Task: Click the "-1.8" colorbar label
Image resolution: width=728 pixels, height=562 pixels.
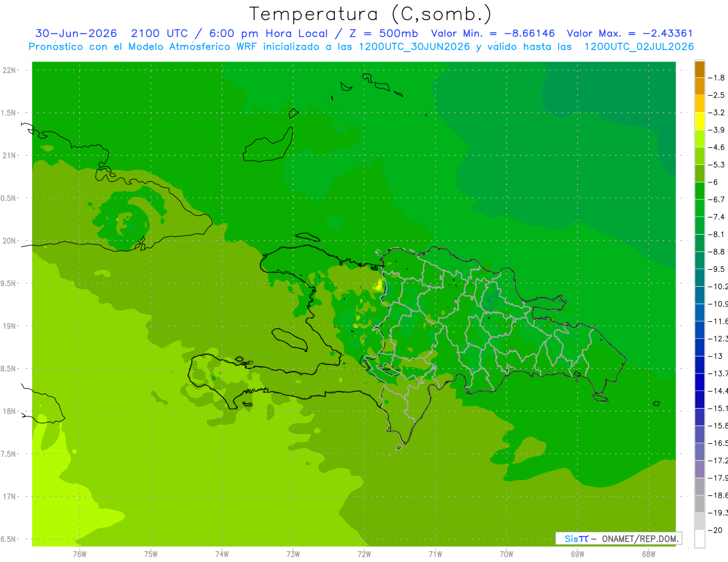Action: pyautogui.click(x=716, y=78)
